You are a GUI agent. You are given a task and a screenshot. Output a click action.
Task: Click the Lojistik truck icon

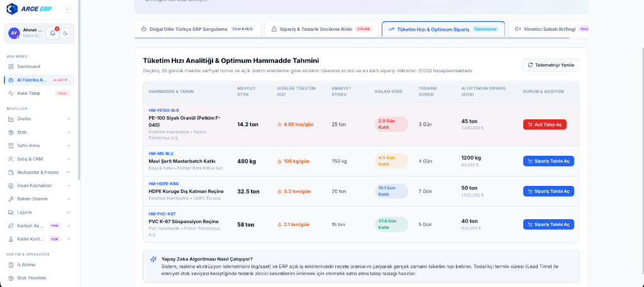(11, 212)
